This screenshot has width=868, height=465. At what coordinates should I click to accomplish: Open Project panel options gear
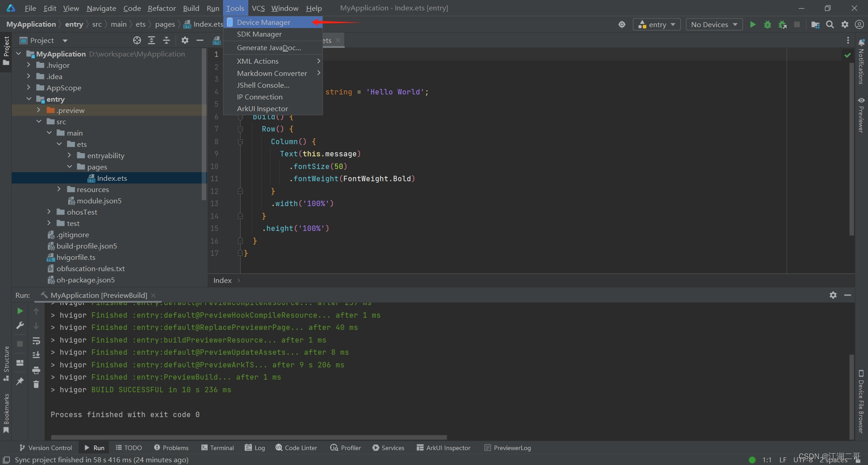point(185,41)
